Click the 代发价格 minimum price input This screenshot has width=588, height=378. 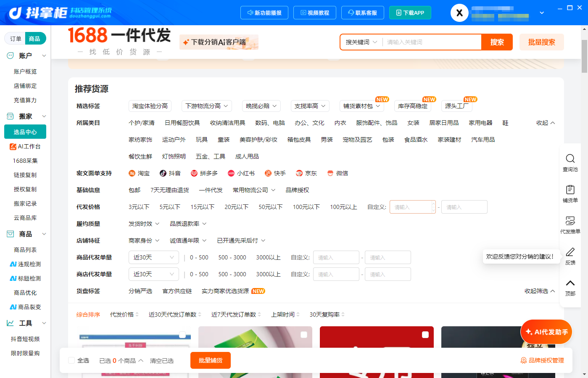click(x=413, y=207)
